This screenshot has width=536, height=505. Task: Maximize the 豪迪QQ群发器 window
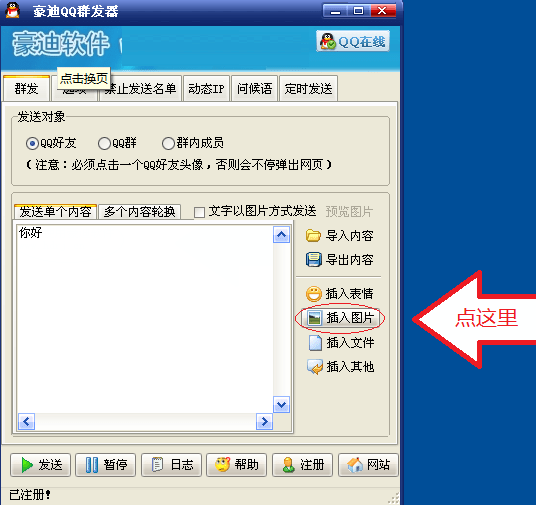pos(359,11)
